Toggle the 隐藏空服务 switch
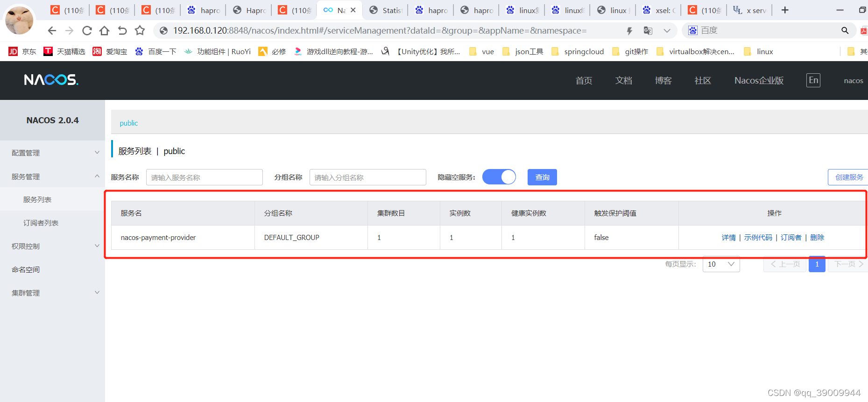Viewport: 868px width, 402px height. [499, 177]
